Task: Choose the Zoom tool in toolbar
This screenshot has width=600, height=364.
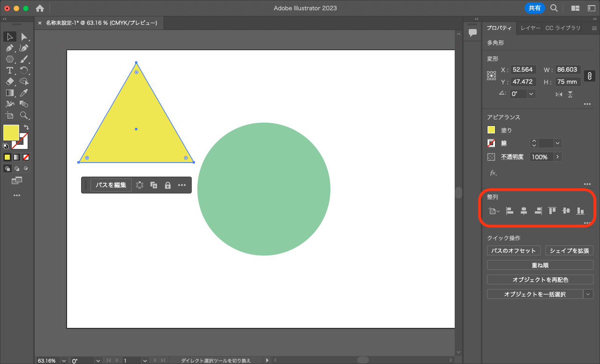Action: coord(24,116)
